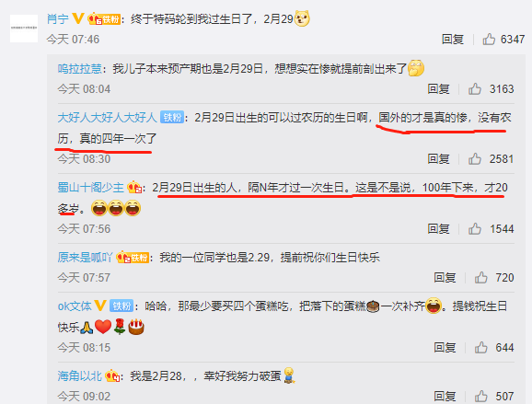The image size is (532, 404).
Task: Visit 蜀山十阁少主's profile
Action: [x=90, y=188]
